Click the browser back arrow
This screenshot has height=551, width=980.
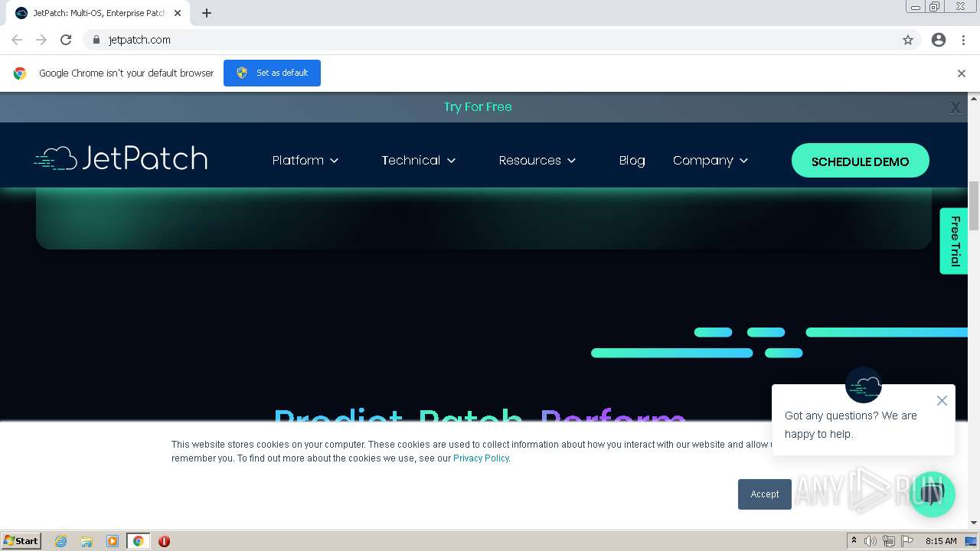[17, 40]
